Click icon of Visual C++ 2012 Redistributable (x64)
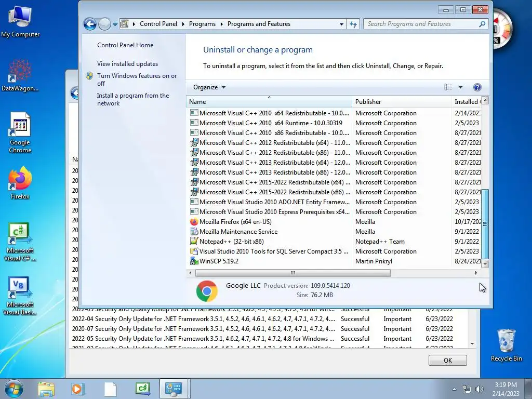This screenshot has width=532, height=399. point(194,142)
